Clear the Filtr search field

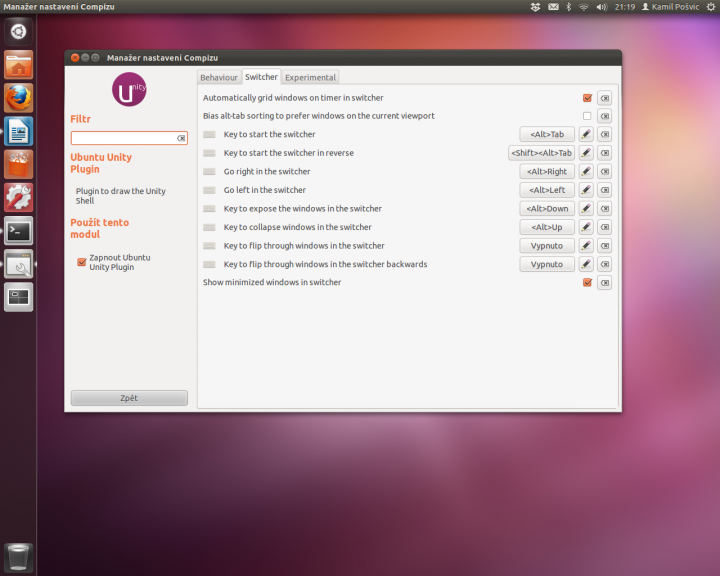click(181, 138)
